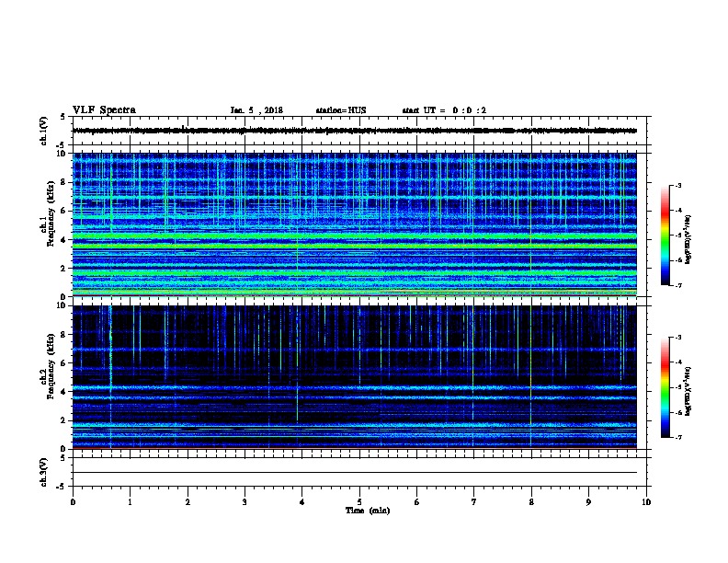Click time axis tick label "2"
The height and width of the screenshot is (563, 728).
tap(188, 501)
